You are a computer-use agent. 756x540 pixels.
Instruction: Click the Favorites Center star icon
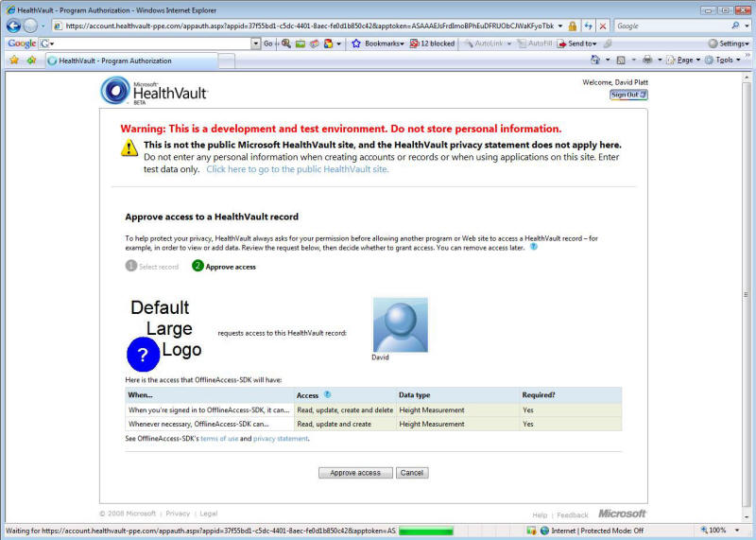point(14,60)
